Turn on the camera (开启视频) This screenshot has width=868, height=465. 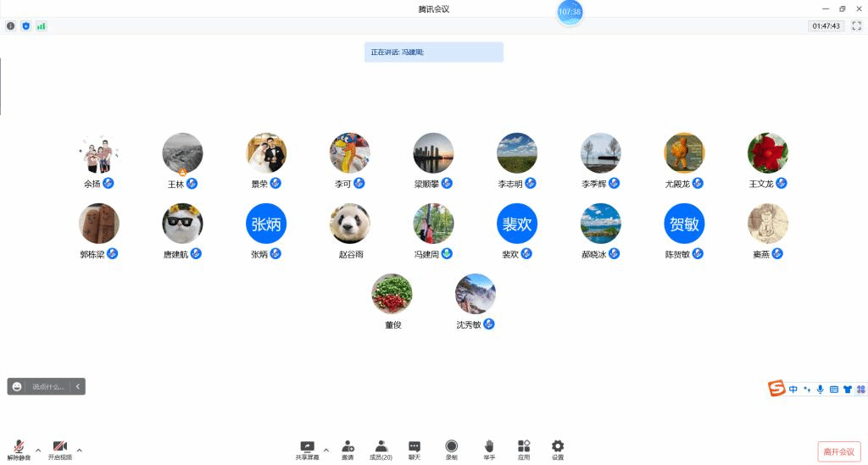59,449
